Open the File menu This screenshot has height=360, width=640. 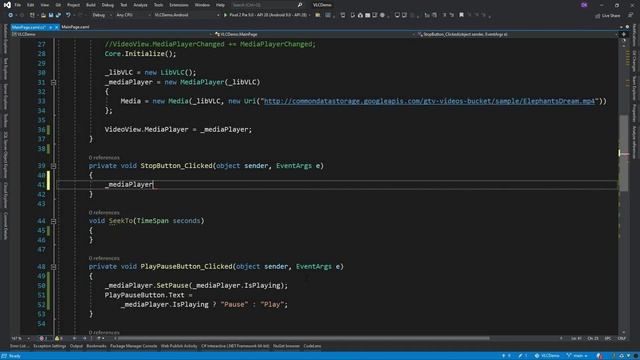pos(18,5)
